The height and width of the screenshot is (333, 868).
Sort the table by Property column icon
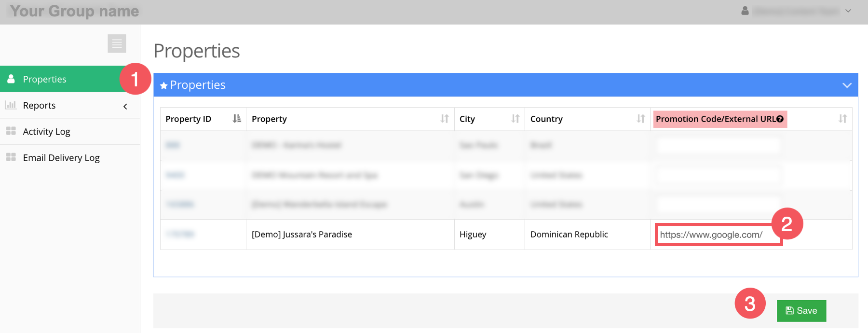coord(444,119)
